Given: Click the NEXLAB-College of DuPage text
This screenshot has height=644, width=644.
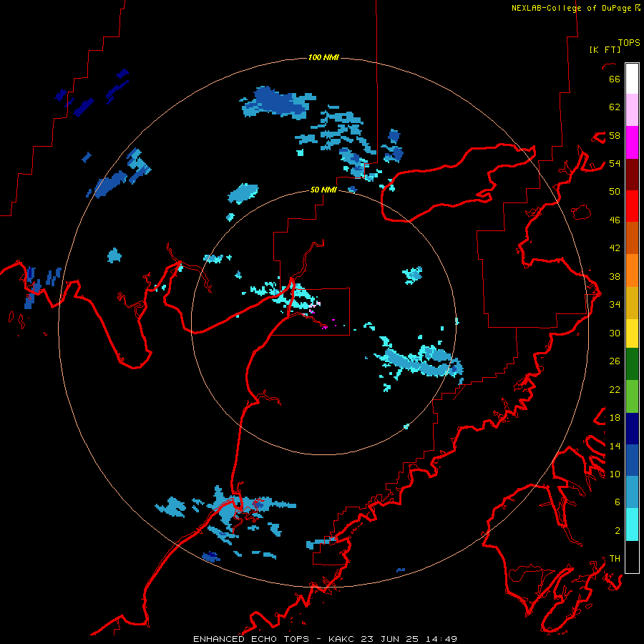Looking at the screenshot, I should (571, 8).
